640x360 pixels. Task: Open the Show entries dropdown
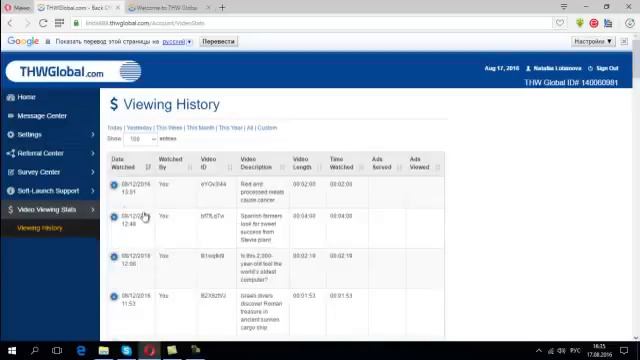click(x=140, y=139)
